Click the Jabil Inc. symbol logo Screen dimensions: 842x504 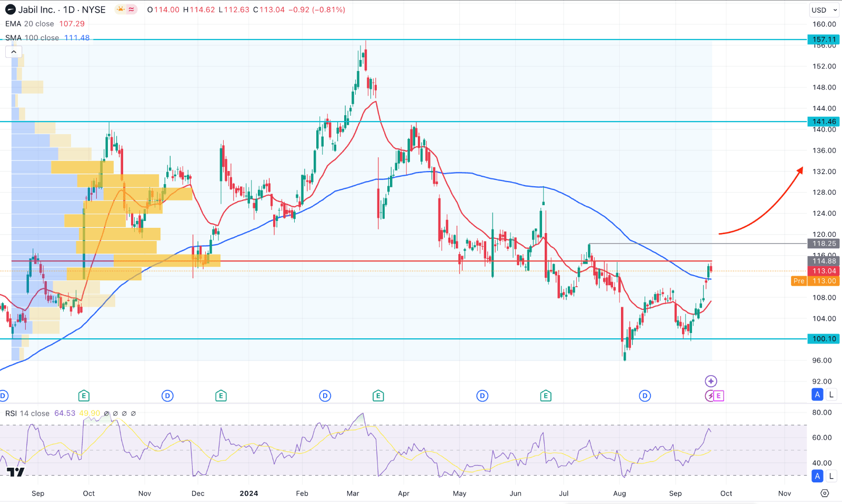(x=10, y=9)
